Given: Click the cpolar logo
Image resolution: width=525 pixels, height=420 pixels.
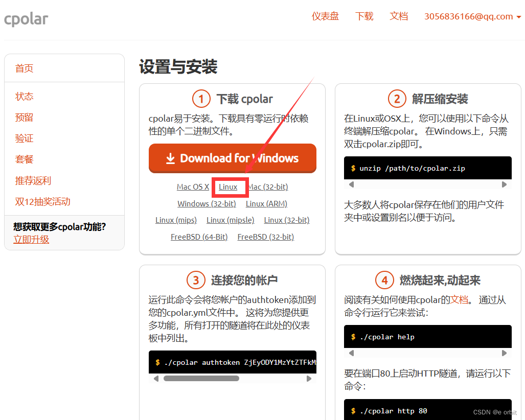Looking at the screenshot, I should (x=26, y=19).
